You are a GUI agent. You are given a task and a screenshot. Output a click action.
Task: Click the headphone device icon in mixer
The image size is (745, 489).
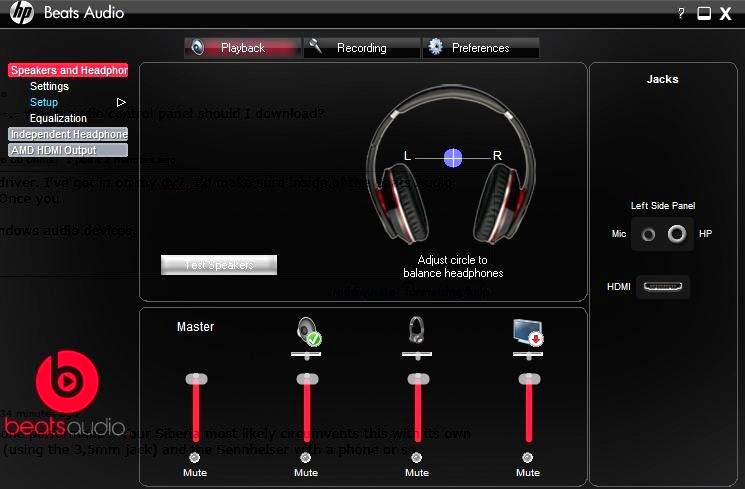pos(417,330)
